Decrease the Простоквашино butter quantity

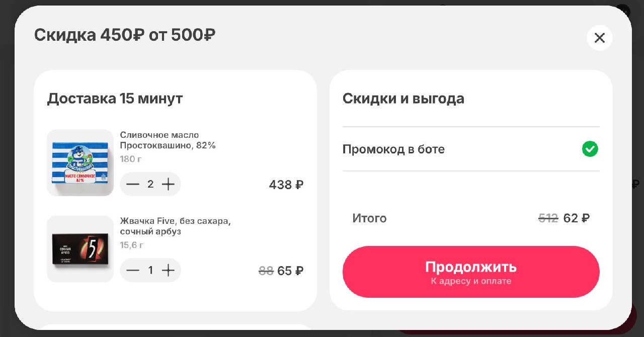click(x=133, y=185)
